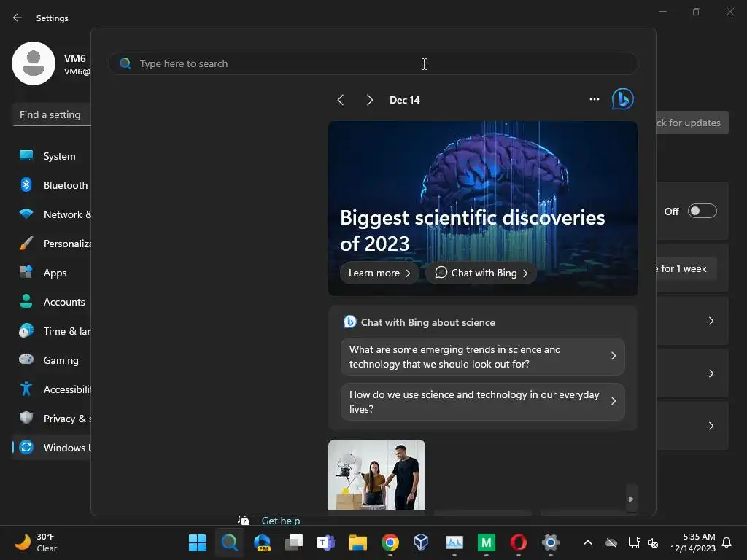Expand first chevron row in Settings window
Viewport: 747px width, 560px height.
711,321
